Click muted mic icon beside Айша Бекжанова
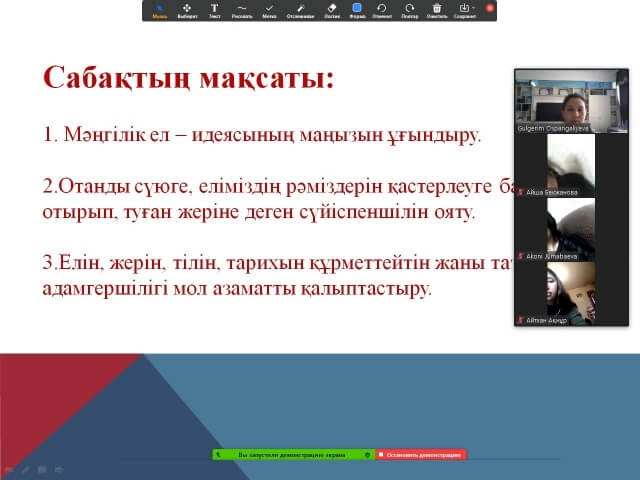The image size is (640, 480). coord(520,192)
